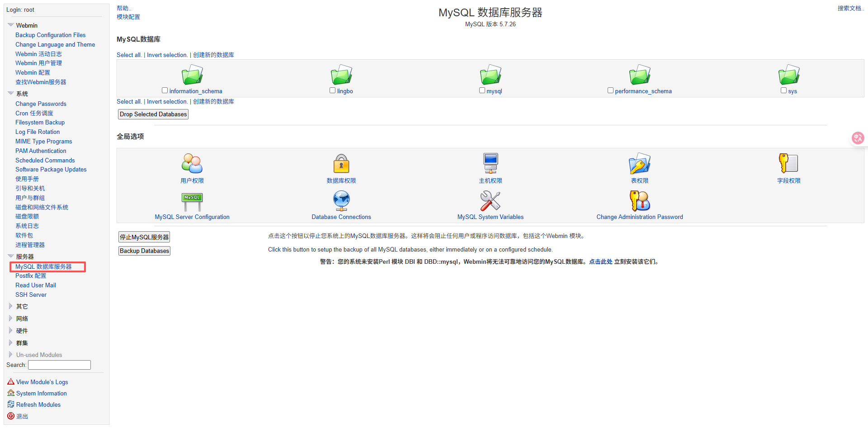Image resolution: width=868 pixels, height=433 pixels.
Task: Open Backup Configuration Files in sidebar
Action: (x=50, y=35)
